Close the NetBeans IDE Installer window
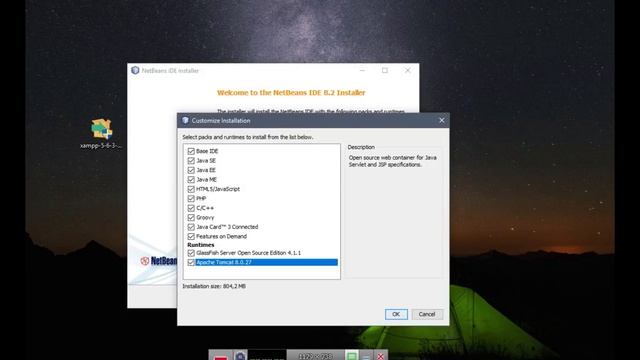The image size is (640, 360). pos(407,70)
